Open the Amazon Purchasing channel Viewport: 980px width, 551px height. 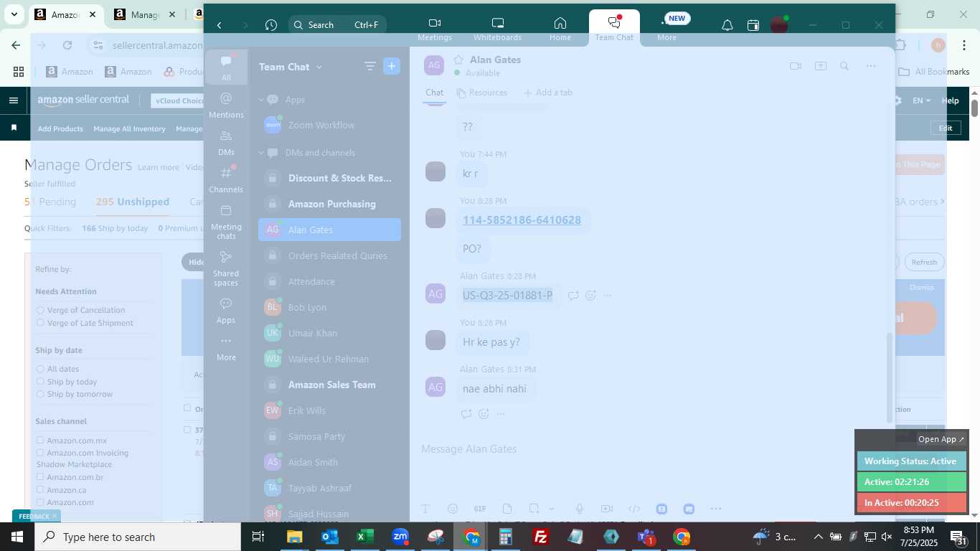pyautogui.click(x=329, y=204)
